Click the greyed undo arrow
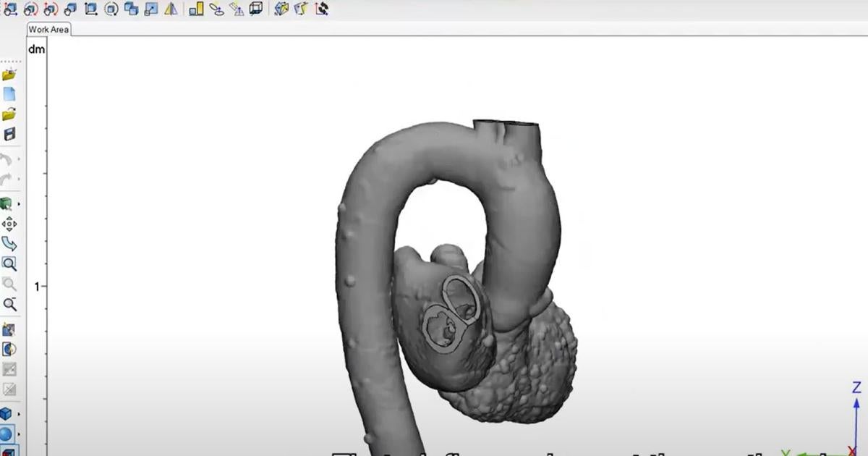 point(7,159)
